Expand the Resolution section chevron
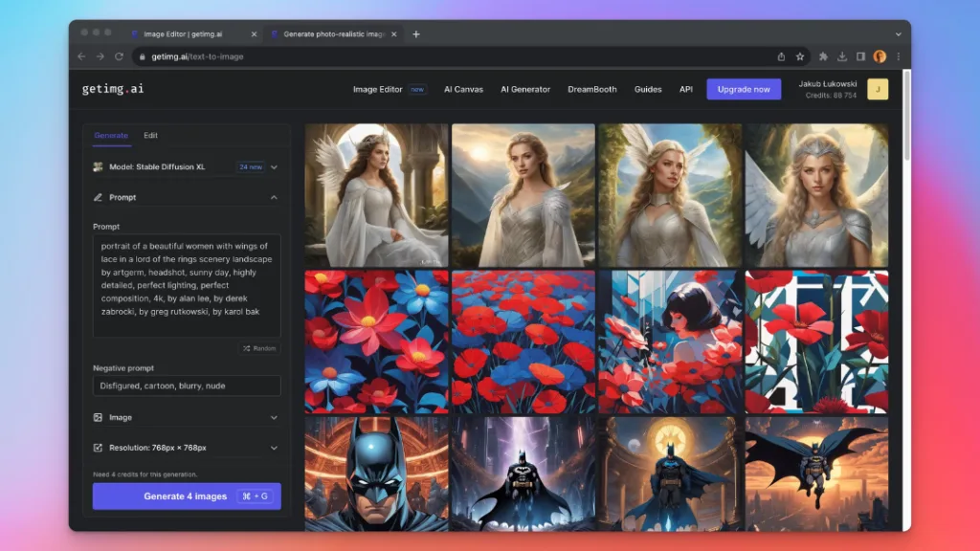This screenshot has width=980, height=551. pyautogui.click(x=274, y=448)
